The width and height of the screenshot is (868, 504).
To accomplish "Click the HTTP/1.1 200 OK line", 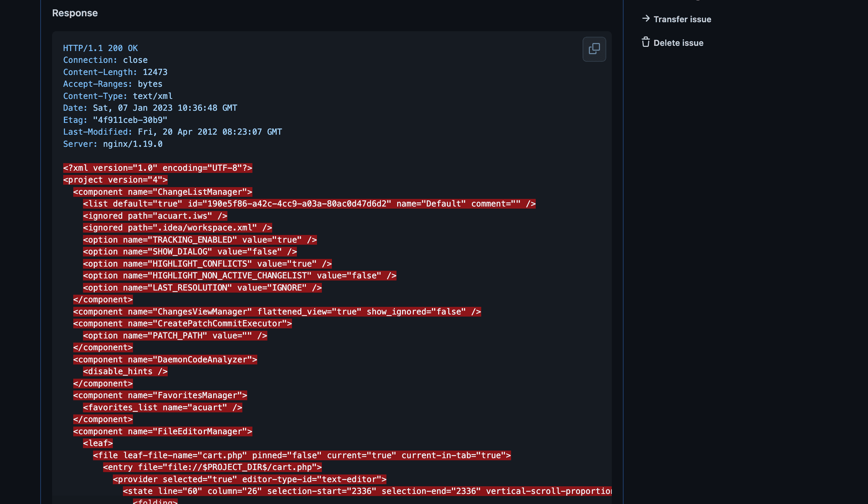I will [x=100, y=48].
